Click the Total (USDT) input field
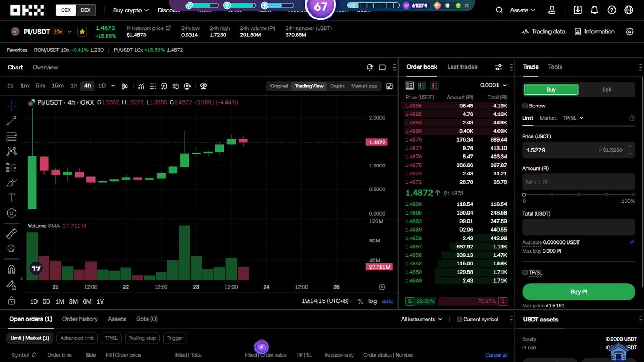Viewport: 644px width, 362px height. 579,227
